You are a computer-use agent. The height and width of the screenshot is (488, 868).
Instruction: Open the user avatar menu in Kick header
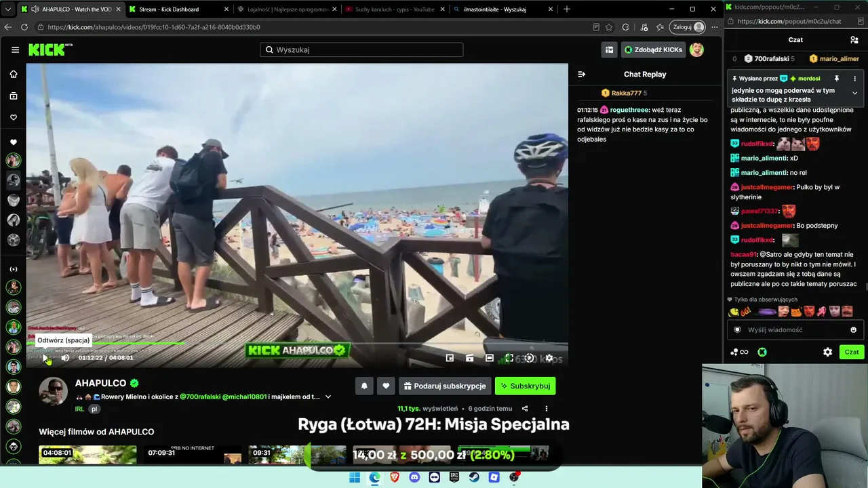696,49
